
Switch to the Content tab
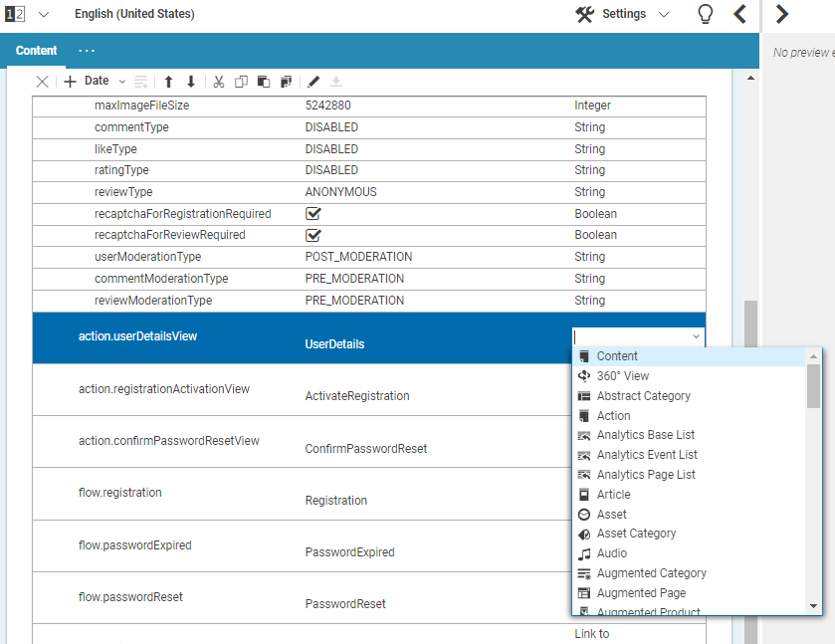pos(37,51)
